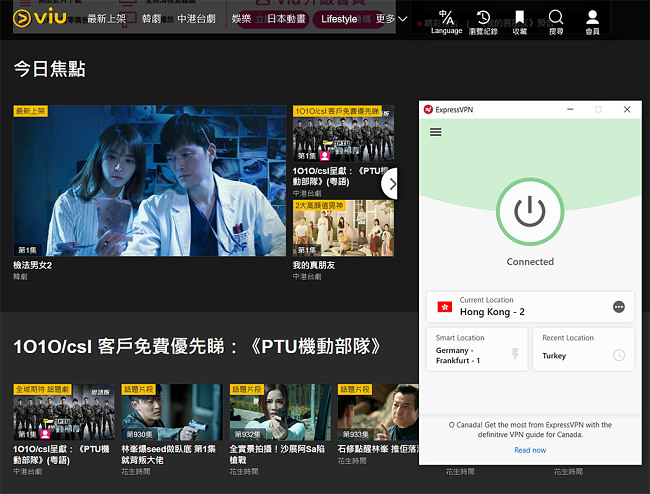650x494 pixels.
Task: Click the Viu logo
Action: click(x=39, y=17)
